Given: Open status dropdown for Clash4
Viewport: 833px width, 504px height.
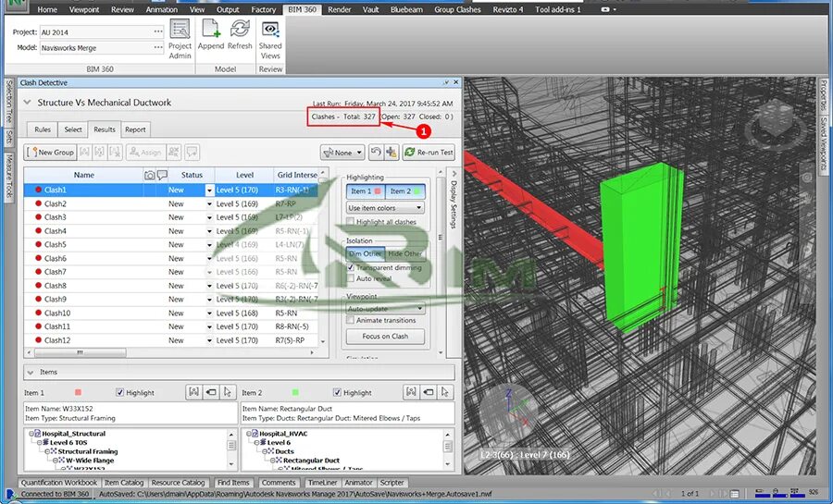Looking at the screenshot, I should coord(209,231).
